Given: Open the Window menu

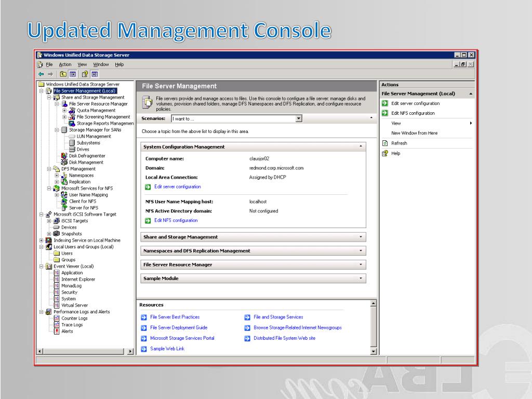Looking at the screenshot, I should (101, 64).
